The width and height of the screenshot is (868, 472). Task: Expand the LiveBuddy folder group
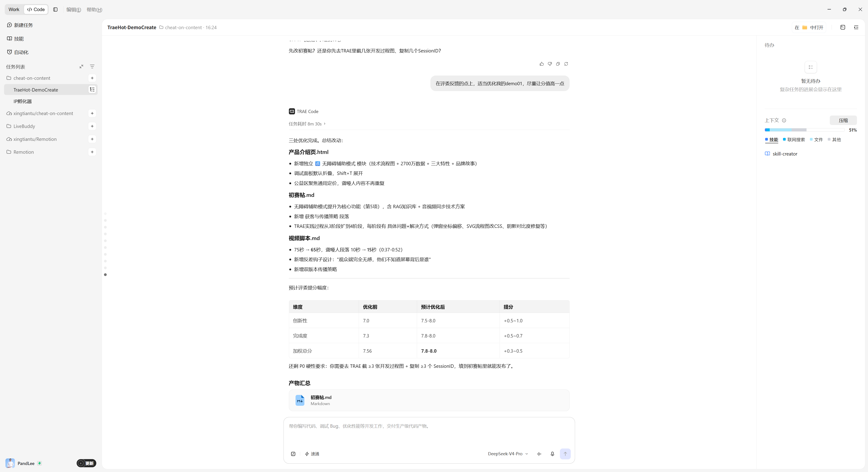pyautogui.click(x=21, y=126)
